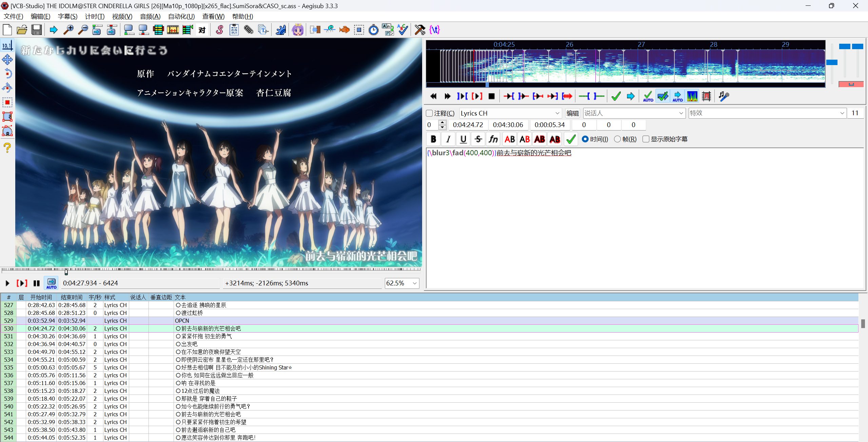
Task: Open the 自动化(U) menu
Action: [x=181, y=17]
